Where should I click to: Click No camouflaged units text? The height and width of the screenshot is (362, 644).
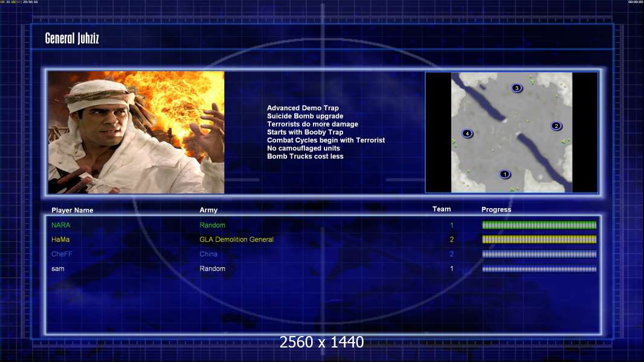[303, 148]
